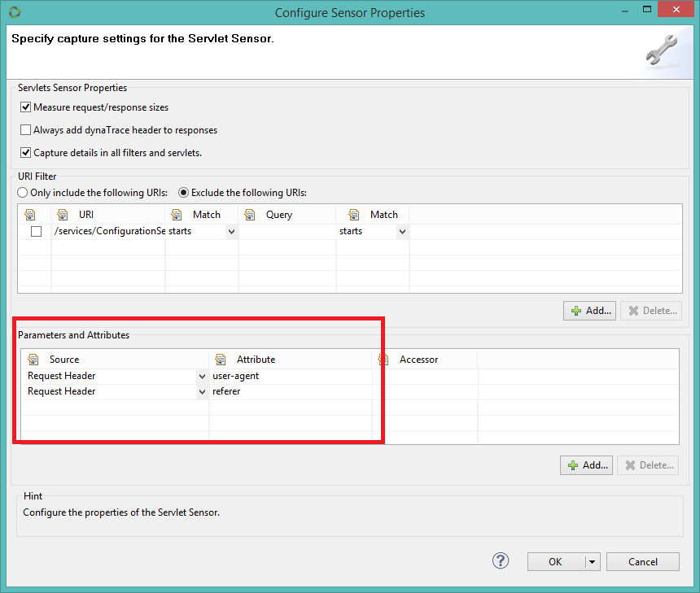Click the icon on the Source column header
700x593 pixels.
(x=33, y=359)
